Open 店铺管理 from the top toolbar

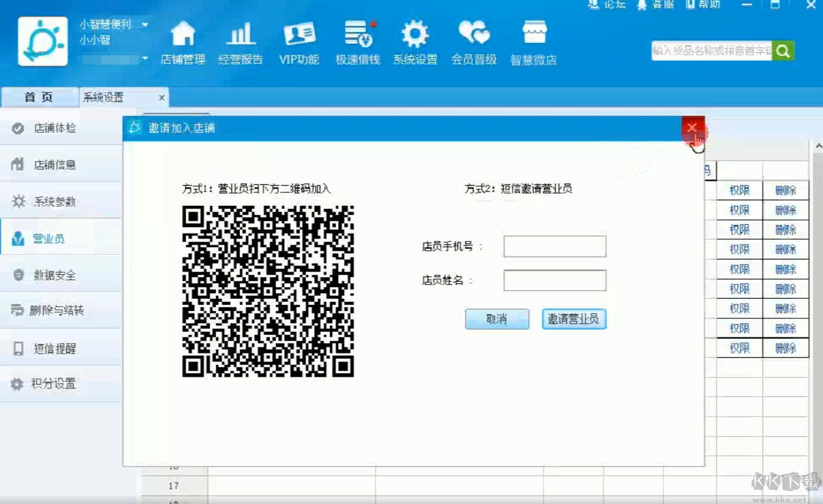click(183, 42)
